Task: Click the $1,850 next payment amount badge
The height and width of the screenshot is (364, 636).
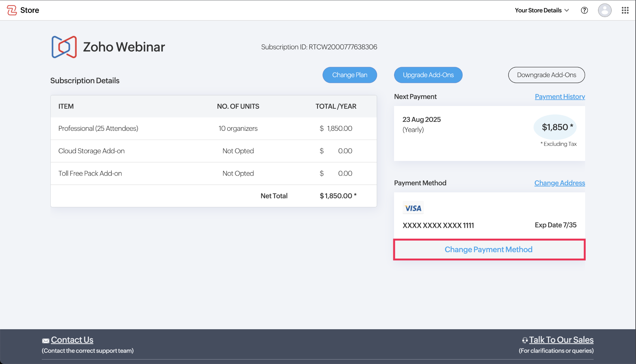Action: (x=555, y=127)
